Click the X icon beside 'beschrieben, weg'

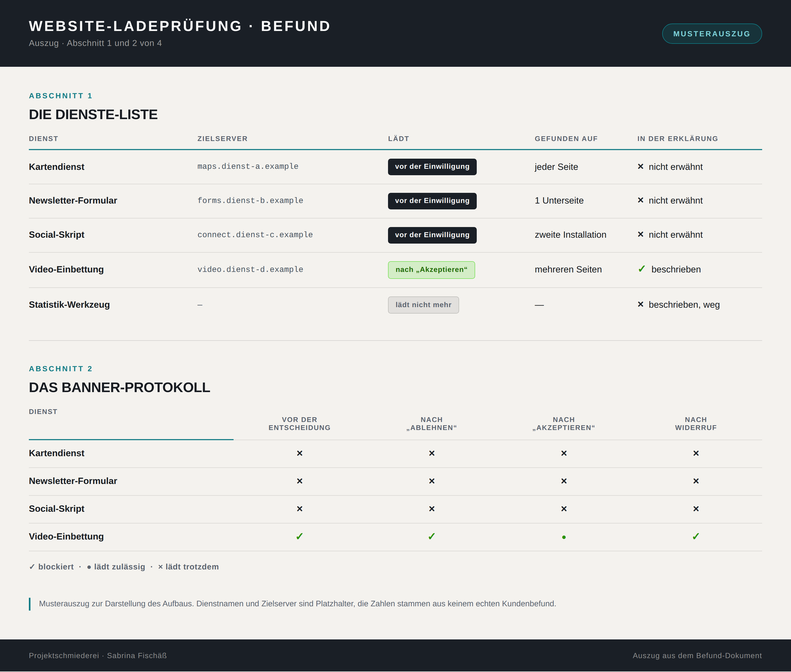point(641,305)
